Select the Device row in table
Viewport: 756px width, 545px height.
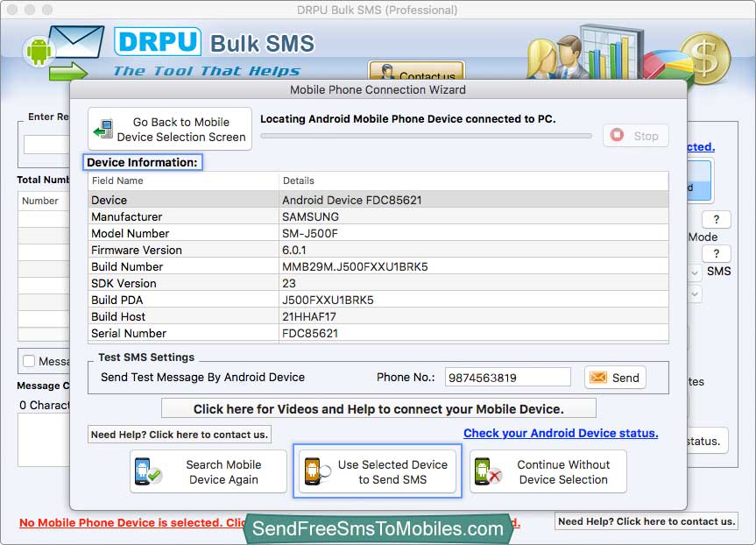[x=378, y=200]
